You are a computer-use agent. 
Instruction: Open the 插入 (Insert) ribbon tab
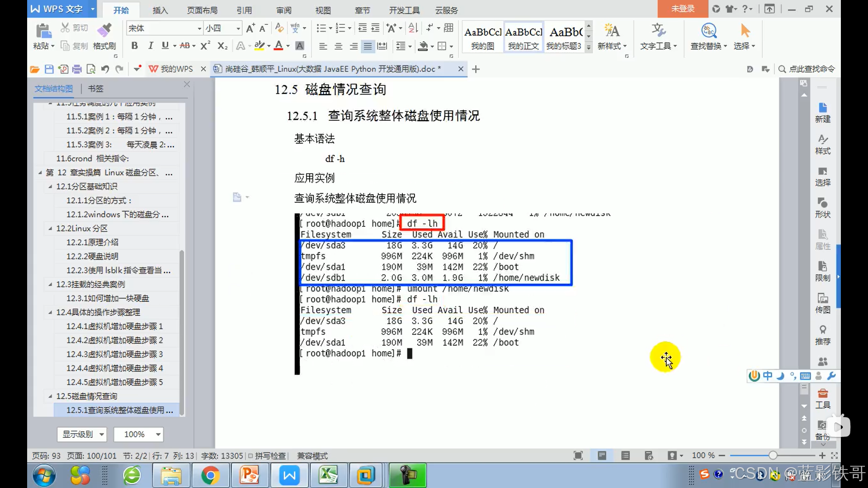[160, 10]
